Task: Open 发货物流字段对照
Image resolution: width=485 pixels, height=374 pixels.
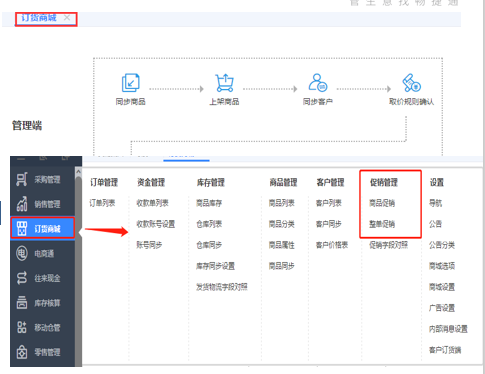Action: click(x=222, y=287)
